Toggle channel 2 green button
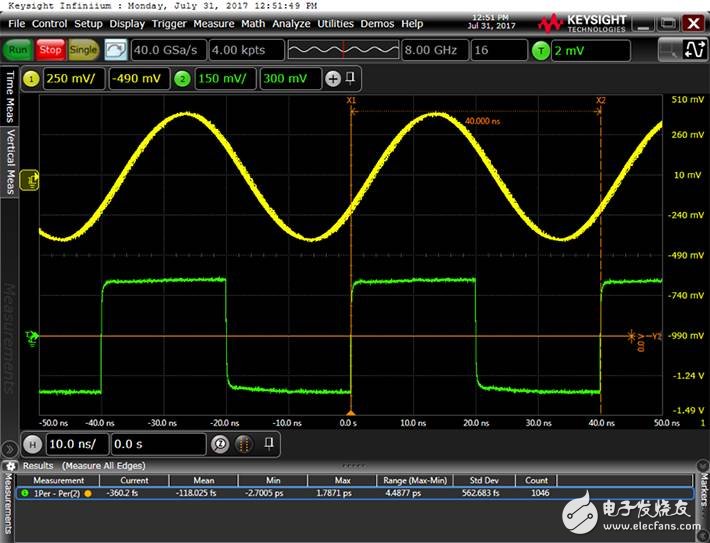710x543 pixels. [x=182, y=79]
